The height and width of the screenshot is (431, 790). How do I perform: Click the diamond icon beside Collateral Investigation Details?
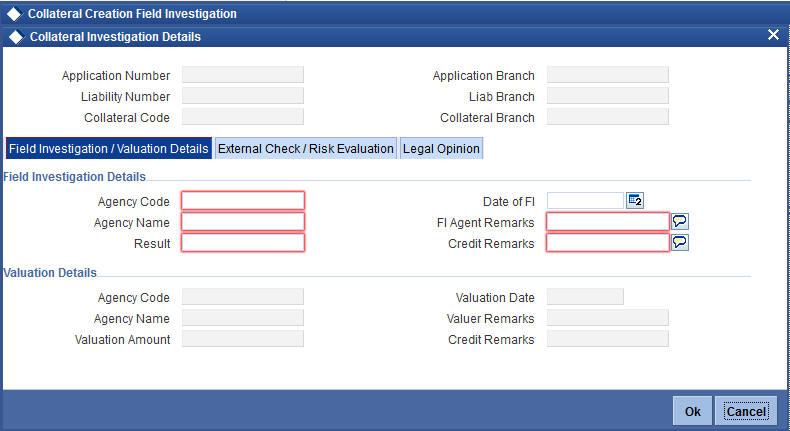pos(16,37)
